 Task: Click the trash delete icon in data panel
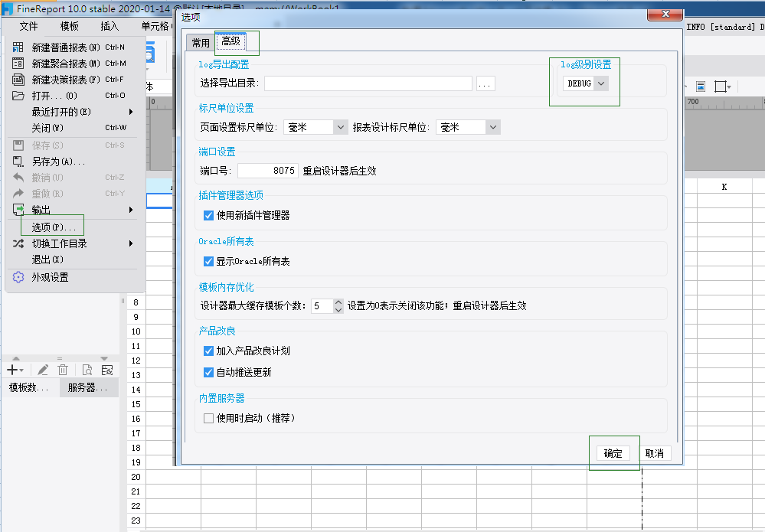pos(63,370)
